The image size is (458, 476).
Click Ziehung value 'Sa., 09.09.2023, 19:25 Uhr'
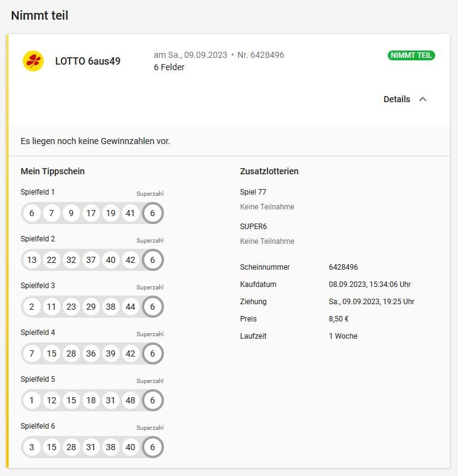[371, 302]
